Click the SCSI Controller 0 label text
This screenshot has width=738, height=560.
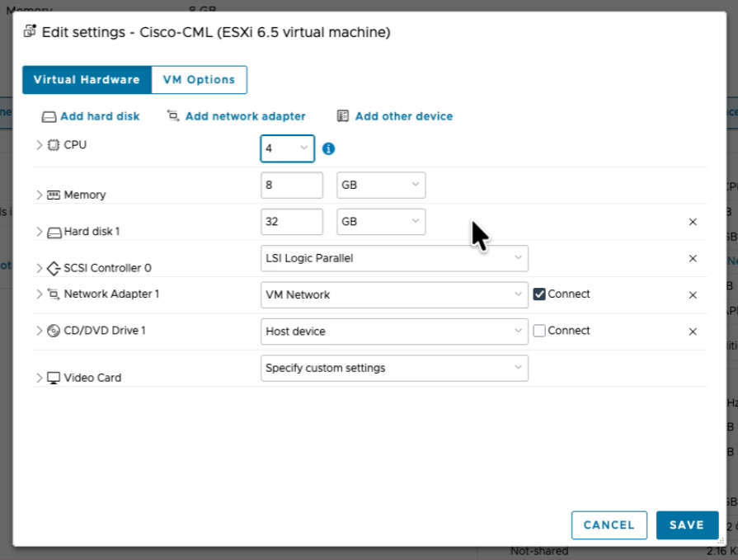coord(107,268)
